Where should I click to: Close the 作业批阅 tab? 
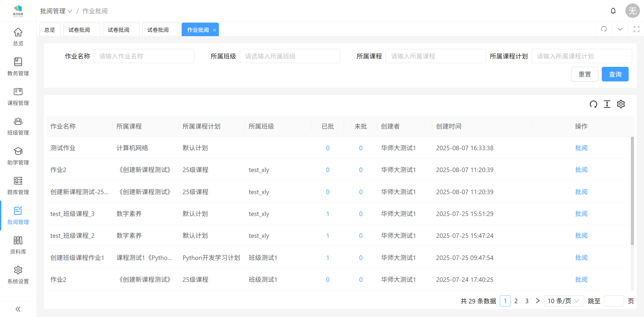214,30
